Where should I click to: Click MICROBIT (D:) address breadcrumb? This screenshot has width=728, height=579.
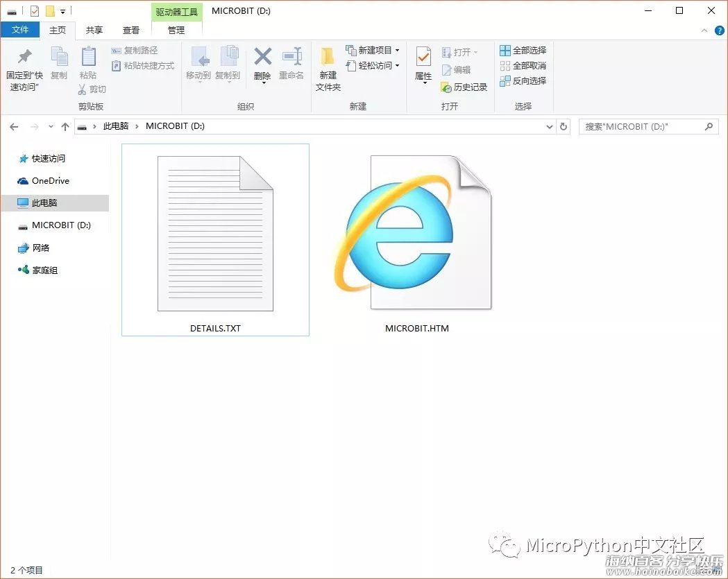pos(175,126)
